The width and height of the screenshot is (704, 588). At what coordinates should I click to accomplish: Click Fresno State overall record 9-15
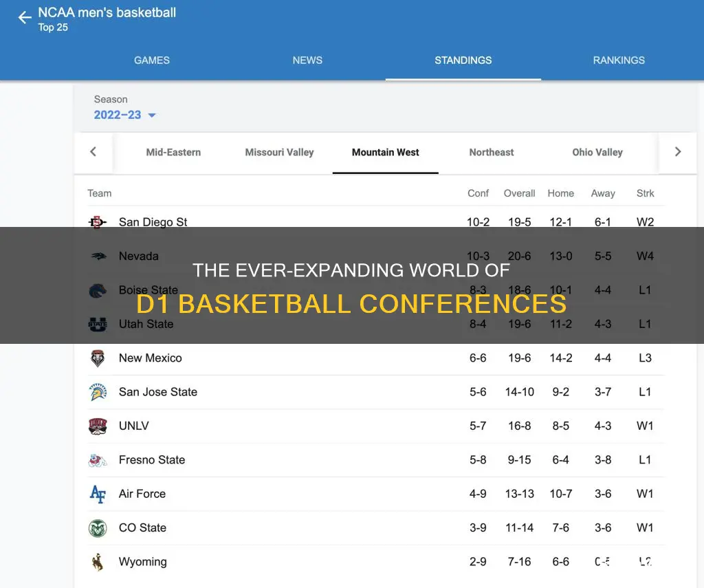point(520,459)
